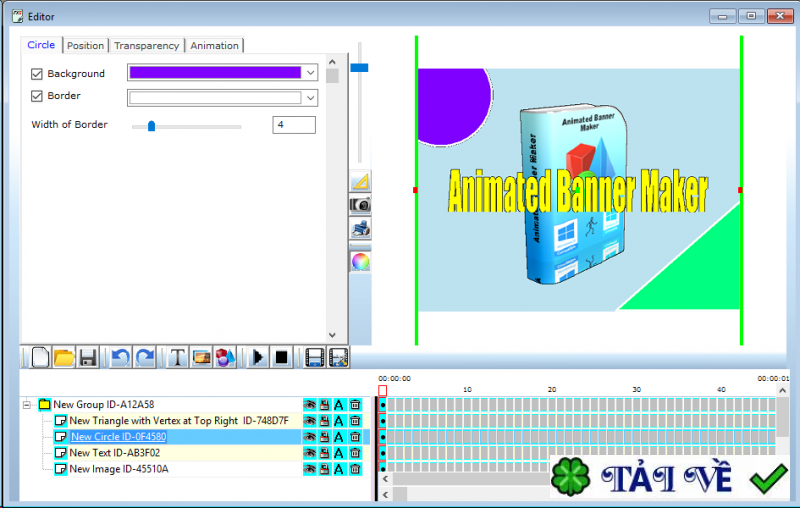Select New Text ID-AB3F02 in tree
800x508 pixels.
click(114, 453)
